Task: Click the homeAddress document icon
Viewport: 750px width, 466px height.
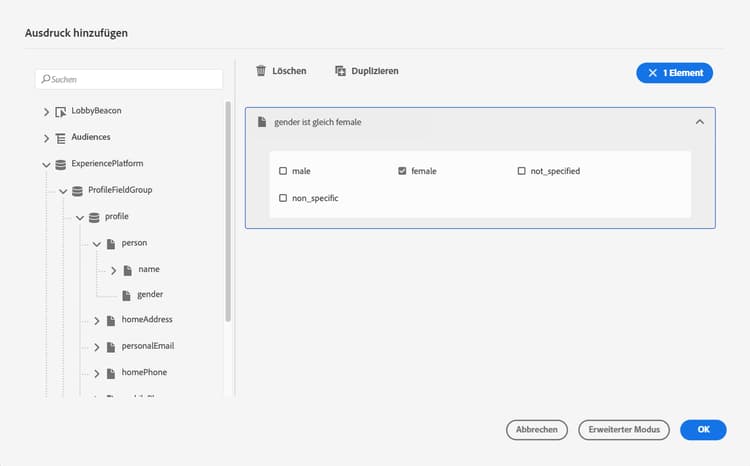Action: coord(111,321)
